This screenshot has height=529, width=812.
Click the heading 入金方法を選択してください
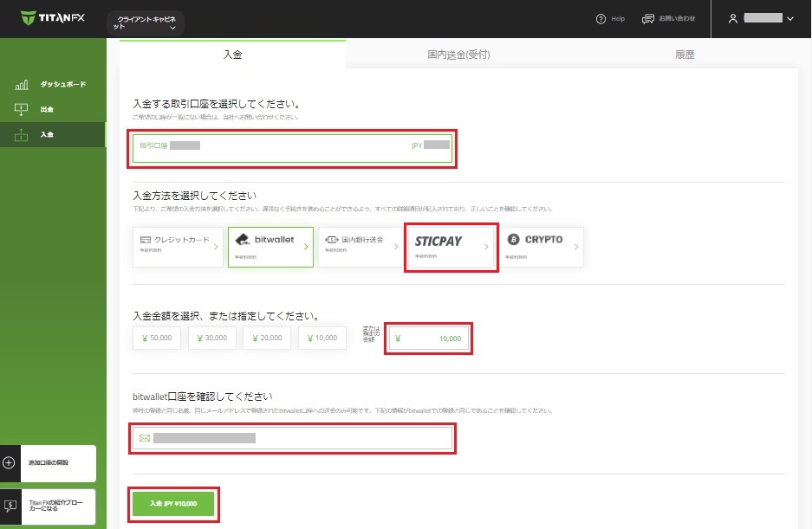194,196
